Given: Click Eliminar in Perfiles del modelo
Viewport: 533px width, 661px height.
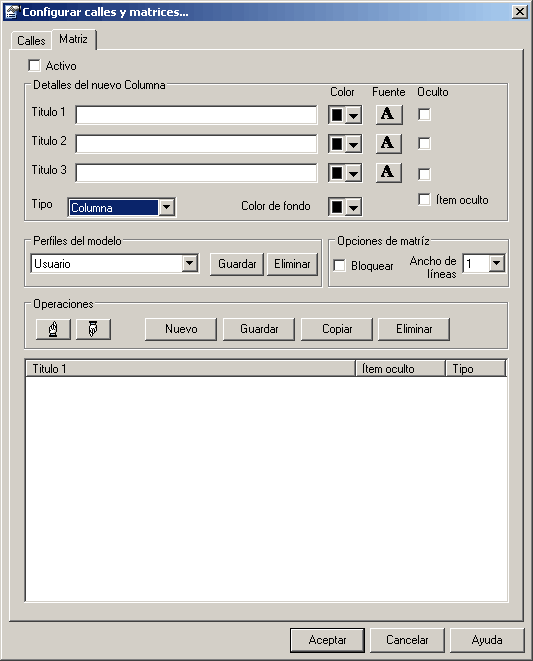Looking at the screenshot, I should (x=292, y=264).
